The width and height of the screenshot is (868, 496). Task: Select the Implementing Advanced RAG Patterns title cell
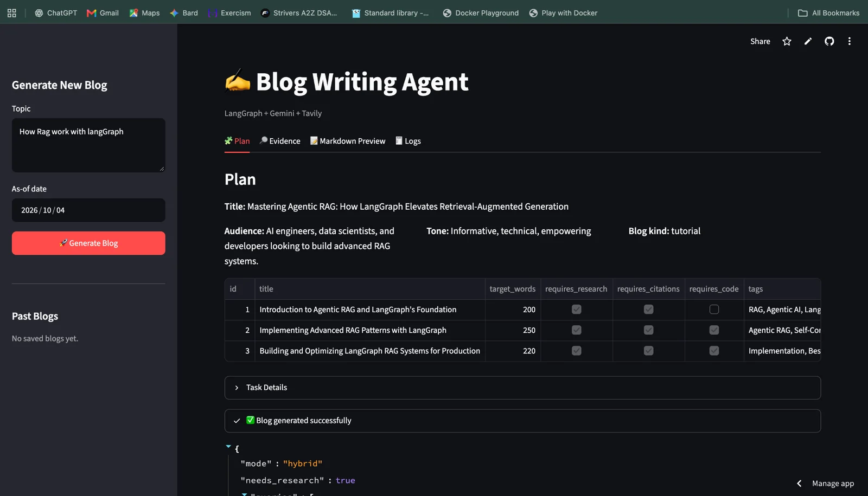370,330
